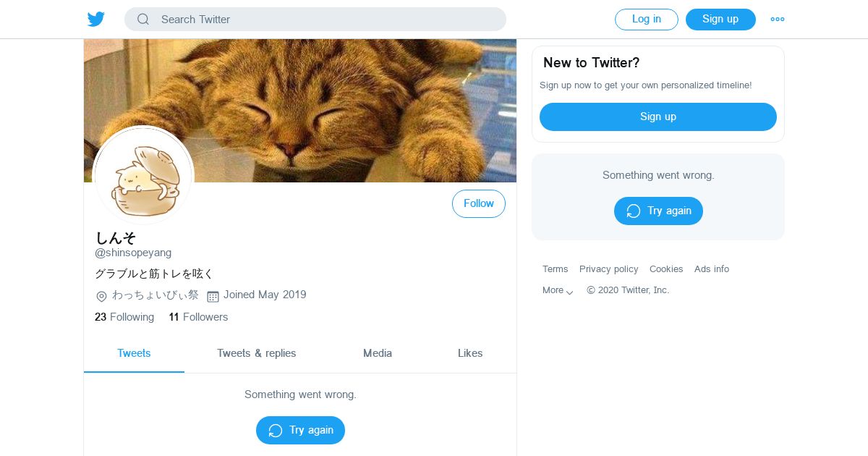This screenshot has height=456, width=868.
Task: Click the calendar joined-date icon
Action: click(213, 296)
